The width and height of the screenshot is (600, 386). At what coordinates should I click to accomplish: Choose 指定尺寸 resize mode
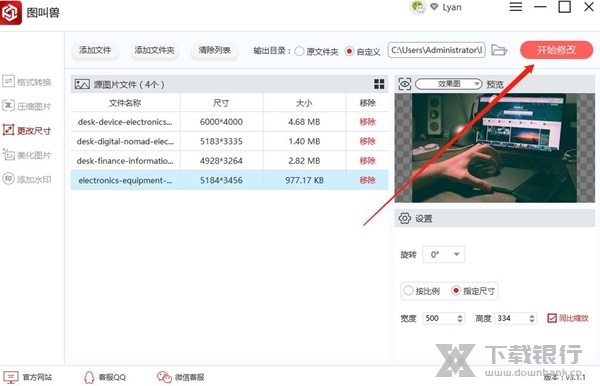click(455, 291)
